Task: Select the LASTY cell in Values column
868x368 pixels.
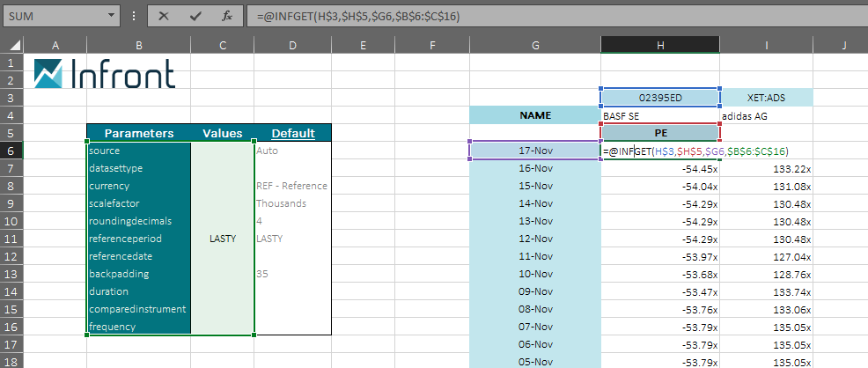Action: tap(222, 239)
